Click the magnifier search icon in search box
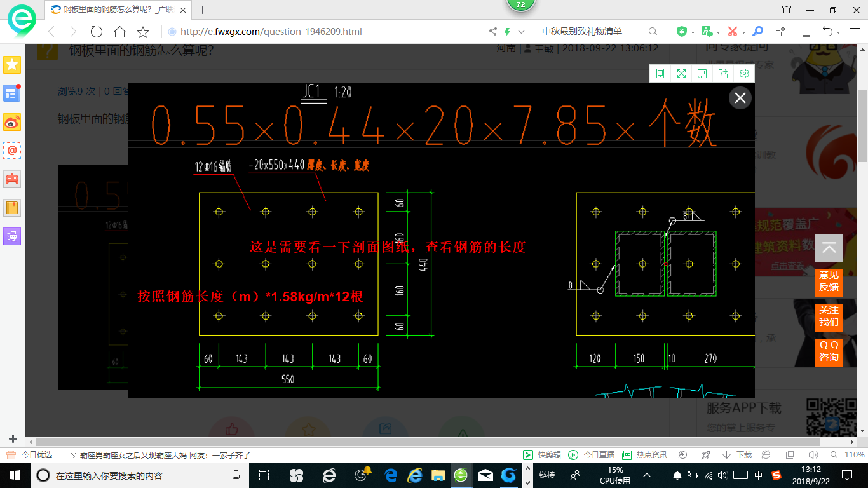 (653, 32)
